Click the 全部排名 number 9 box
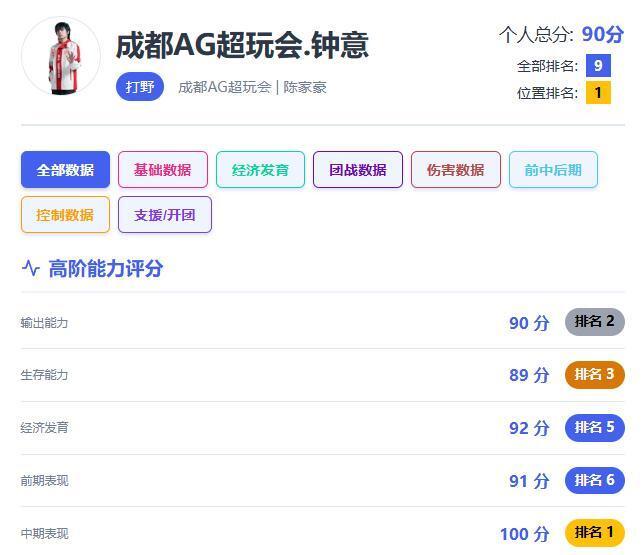The height and width of the screenshot is (555, 644). 598,66
